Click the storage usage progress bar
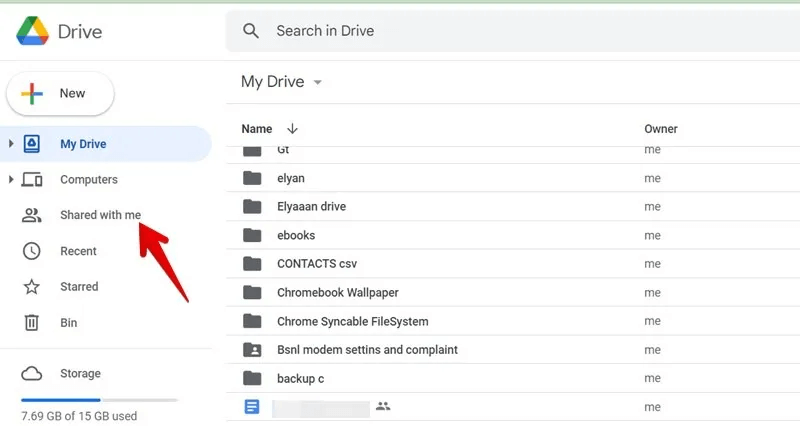 [99, 400]
